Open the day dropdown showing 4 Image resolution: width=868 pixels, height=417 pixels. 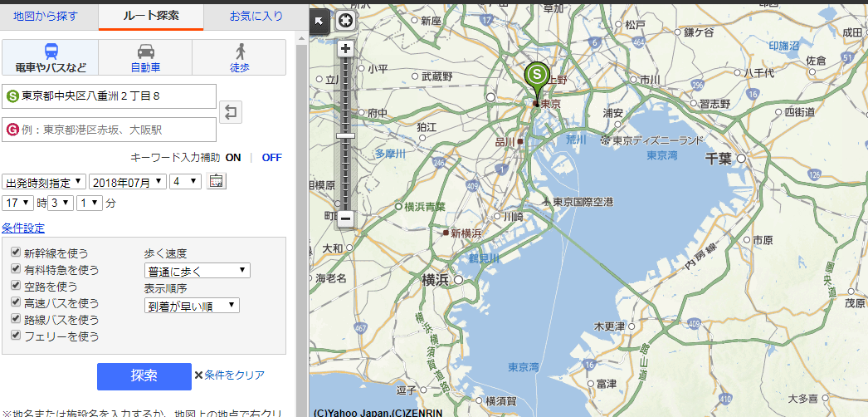tap(185, 182)
